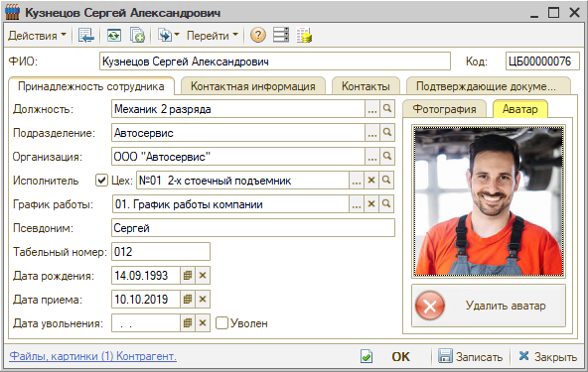Viewport: 588px width, 372px height.
Task: Click the coins table toolbar icon
Action: tap(304, 36)
